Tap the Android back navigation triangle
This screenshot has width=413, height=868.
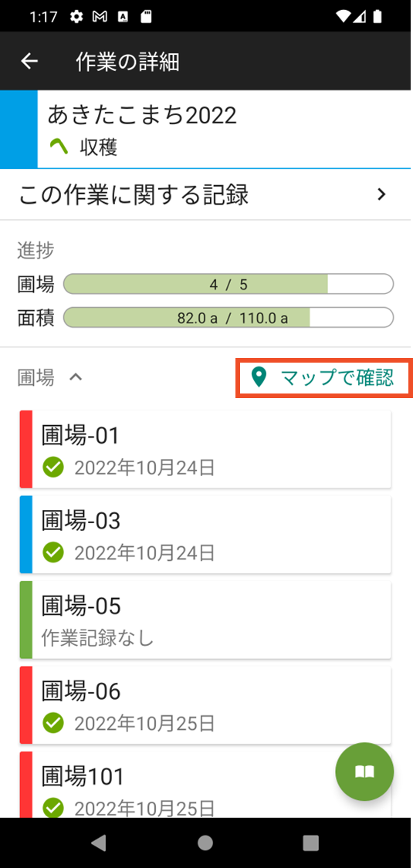[x=99, y=842]
